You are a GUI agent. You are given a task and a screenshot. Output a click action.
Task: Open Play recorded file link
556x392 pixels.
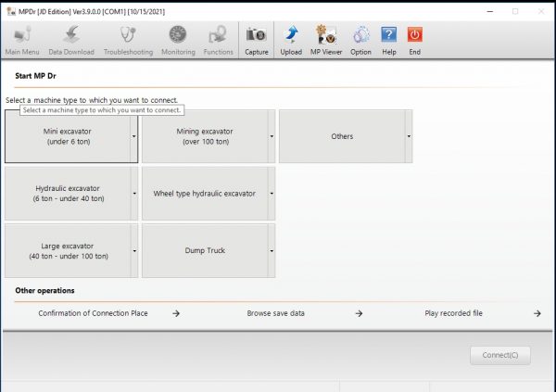point(453,313)
